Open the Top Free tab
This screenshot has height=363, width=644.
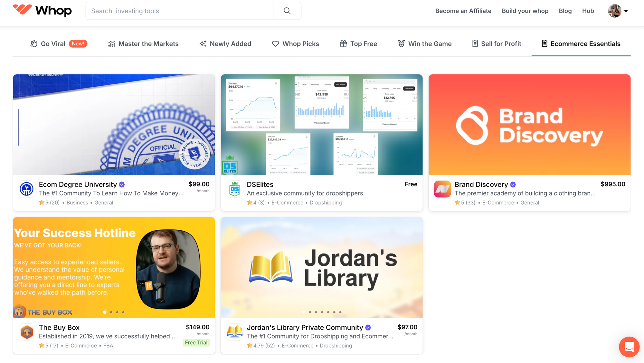tap(358, 44)
